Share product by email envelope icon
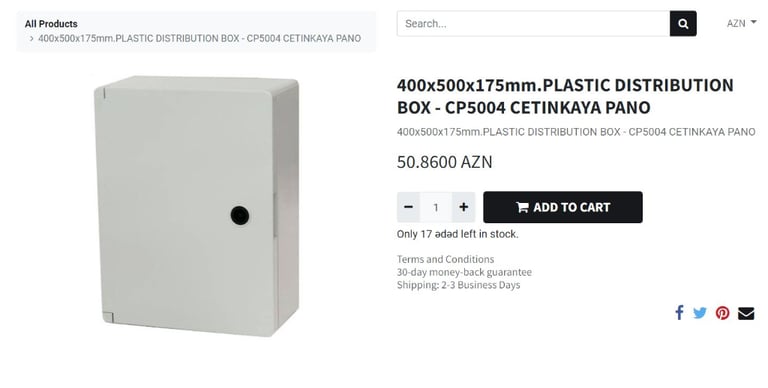Image resolution: width=768 pixels, height=388 pixels. (746, 313)
